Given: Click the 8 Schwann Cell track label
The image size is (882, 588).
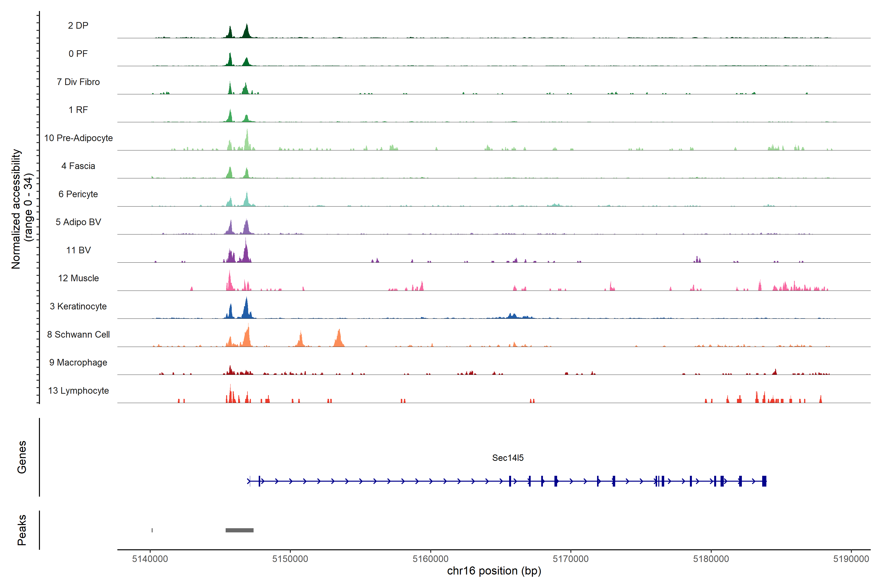Looking at the screenshot, I should click(x=78, y=334).
